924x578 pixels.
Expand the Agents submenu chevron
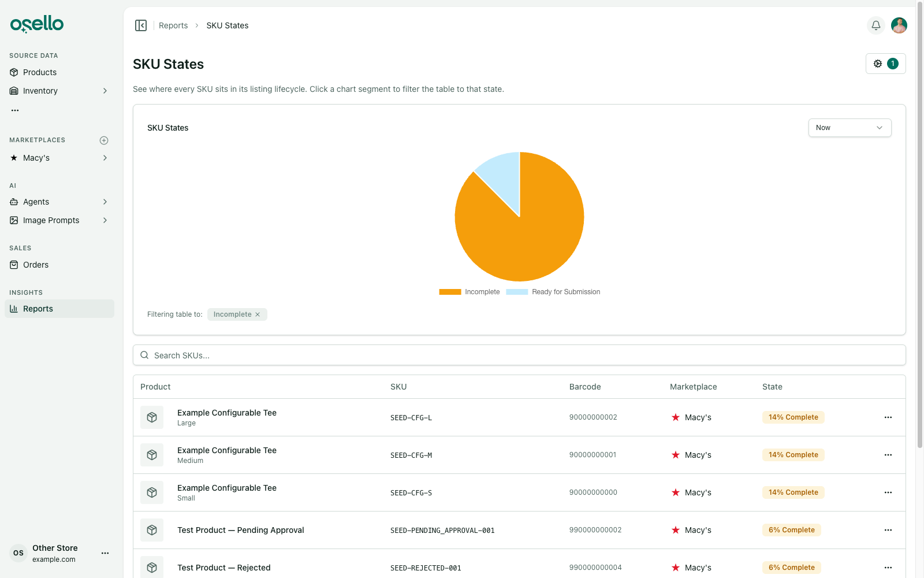(x=105, y=202)
